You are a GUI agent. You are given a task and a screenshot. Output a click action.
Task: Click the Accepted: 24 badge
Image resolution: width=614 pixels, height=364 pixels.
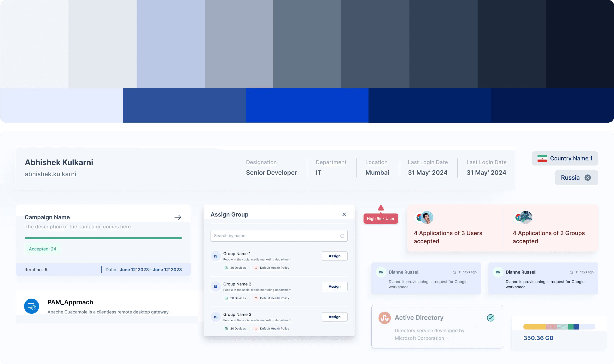point(42,249)
